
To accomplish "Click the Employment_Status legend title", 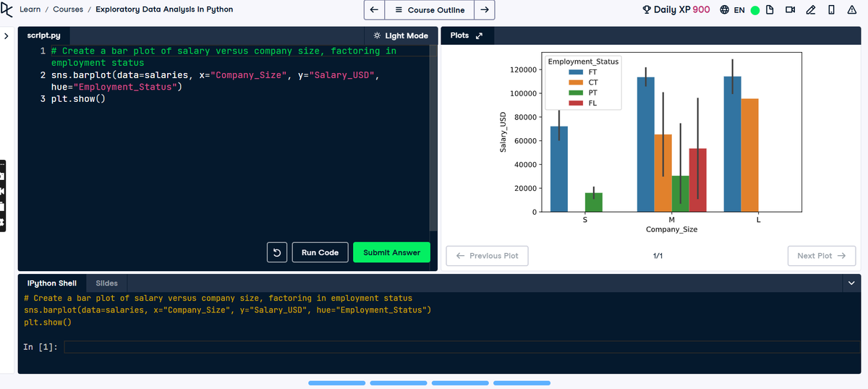I will [x=583, y=61].
